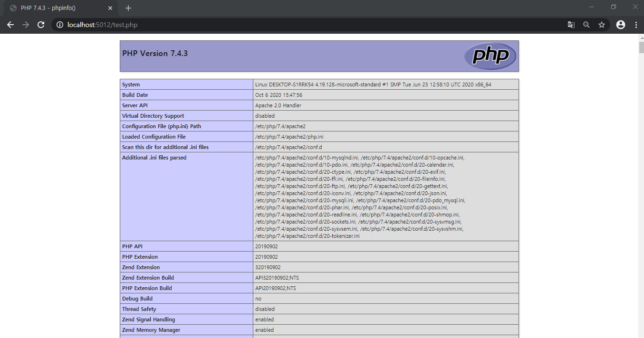
Task: Select the PHP 7.4.3 - phpinfo() tab
Action: pos(62,8)
